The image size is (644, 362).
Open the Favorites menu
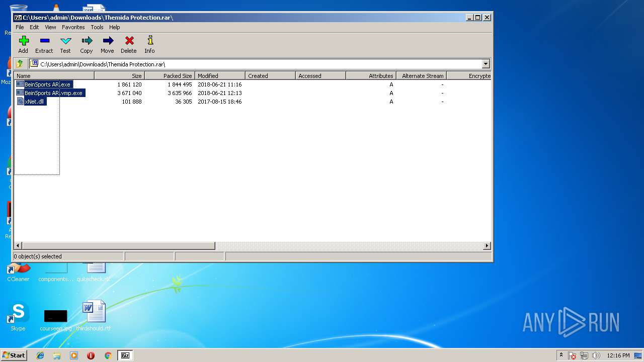pos(73,27)
